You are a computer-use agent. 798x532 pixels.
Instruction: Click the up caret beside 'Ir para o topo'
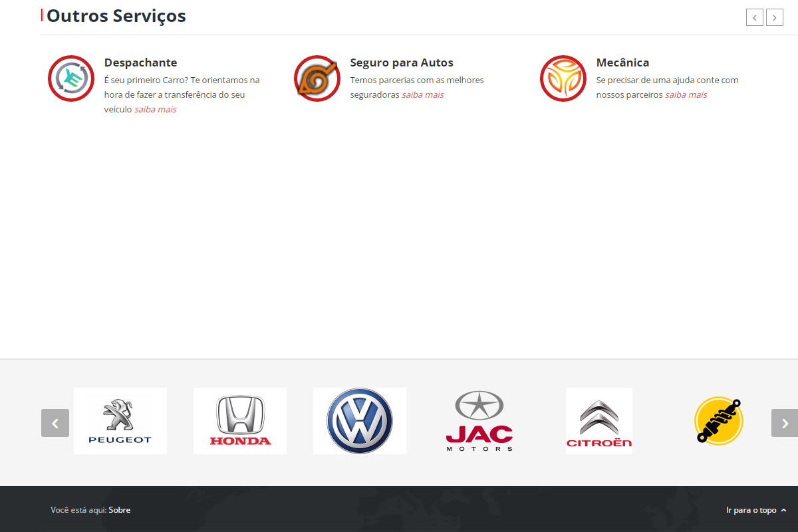click(783, 510)
